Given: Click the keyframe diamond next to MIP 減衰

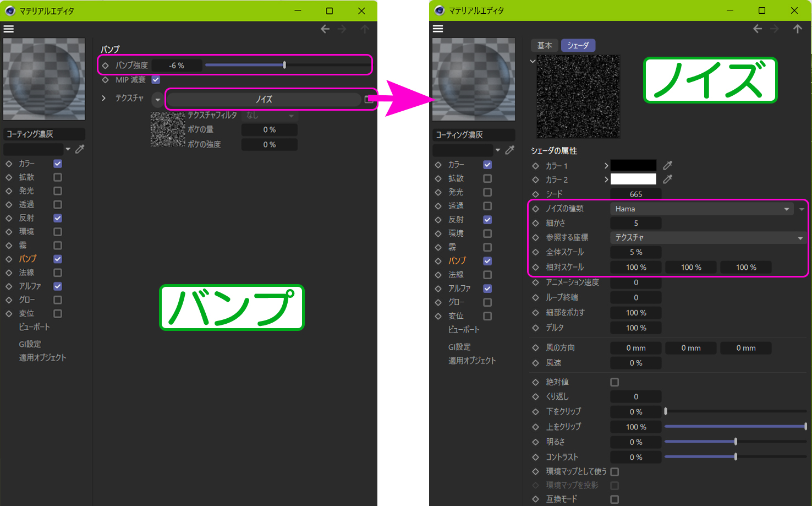Looking at the screenshot, I should [106, 80].
